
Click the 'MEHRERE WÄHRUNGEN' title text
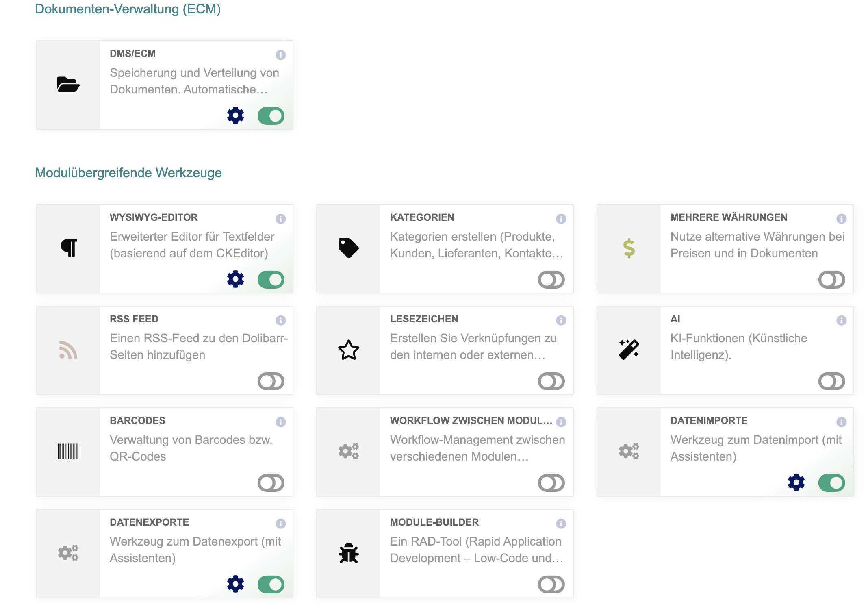(x=729, y=217)
